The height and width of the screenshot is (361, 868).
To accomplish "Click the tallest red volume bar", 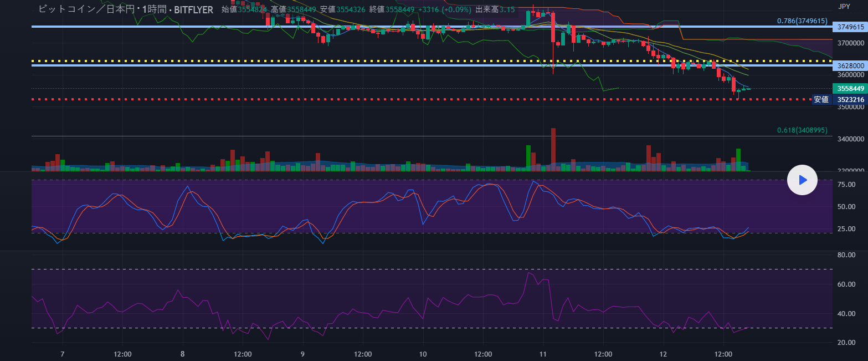I will pyautogui.click(x=553, y=147).
